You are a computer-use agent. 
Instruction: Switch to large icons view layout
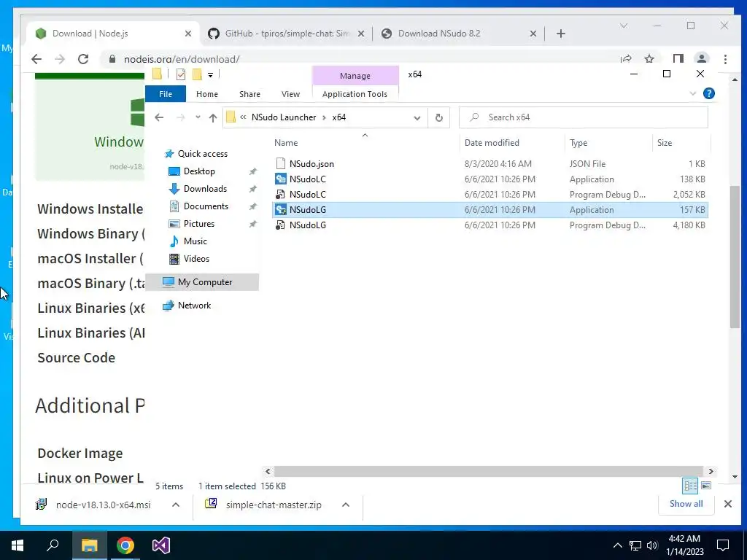point(706,486)
